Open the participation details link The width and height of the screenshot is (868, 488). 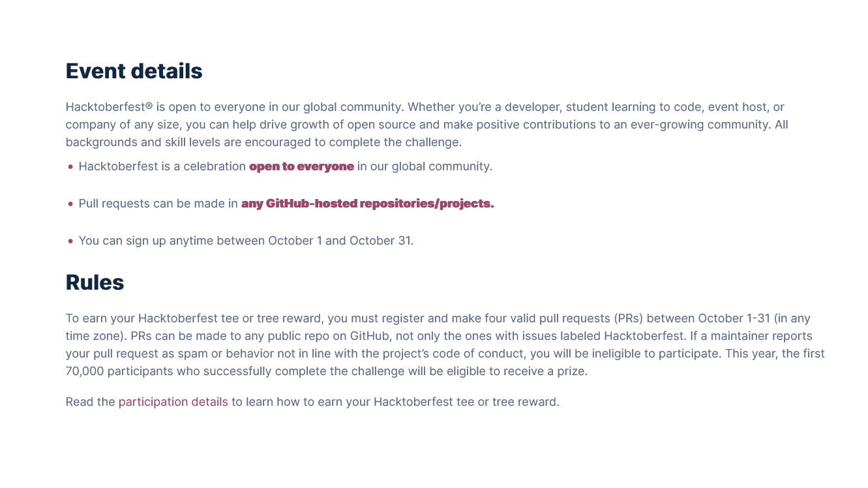[173, 402]
